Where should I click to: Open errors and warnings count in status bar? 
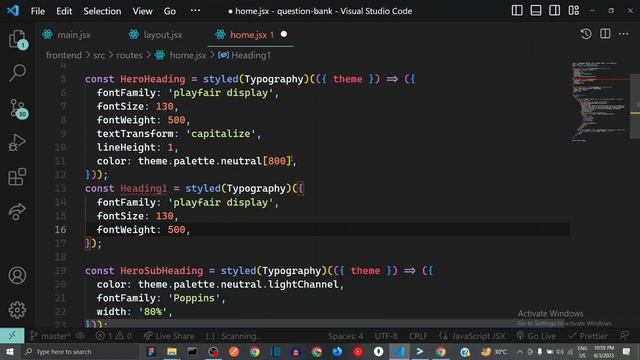[x=114, y=336]
